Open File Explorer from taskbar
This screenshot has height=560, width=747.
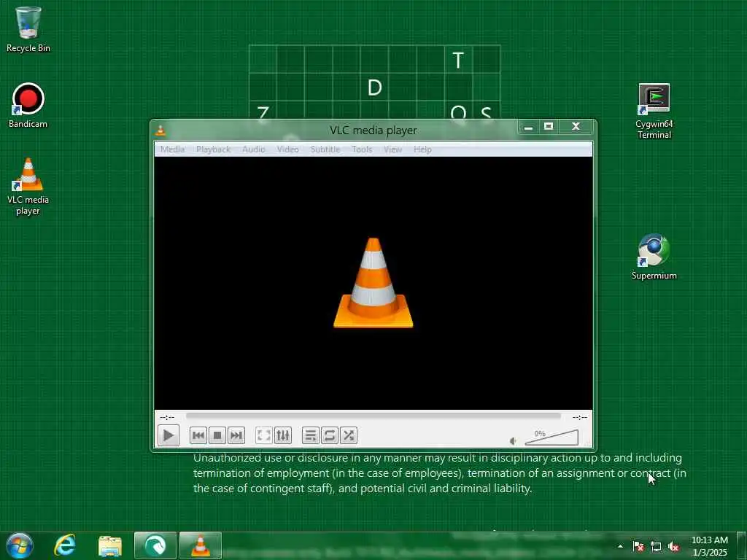[110, 545]
